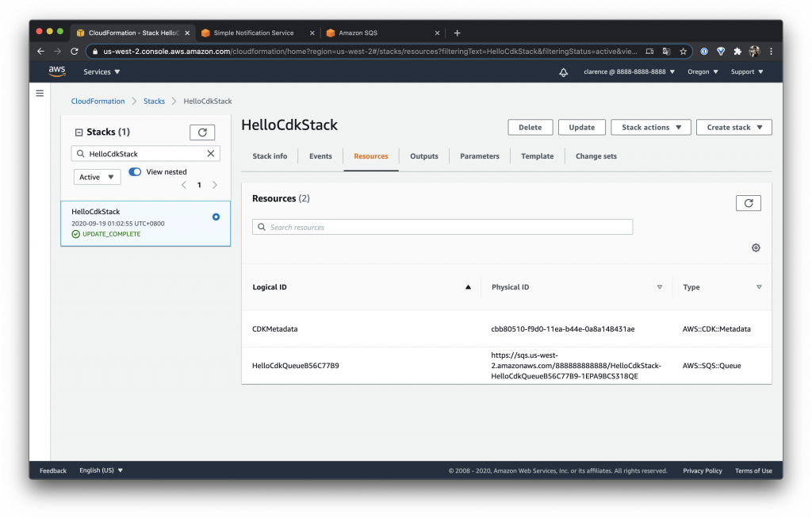Open the browser profile avatar
812x518 pixels.
[755, 52]
